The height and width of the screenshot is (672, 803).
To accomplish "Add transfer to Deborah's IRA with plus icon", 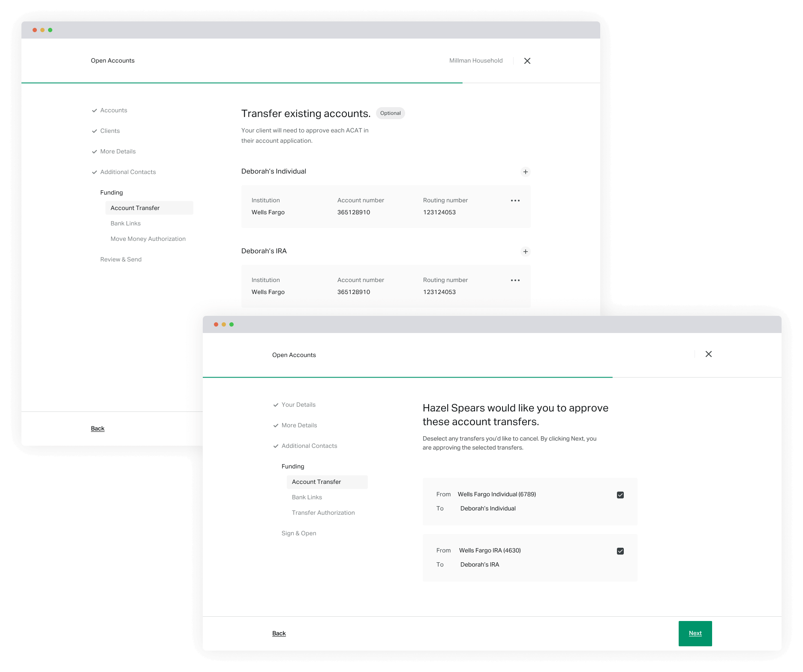I will pyautogui.click(x=526, y=252).
